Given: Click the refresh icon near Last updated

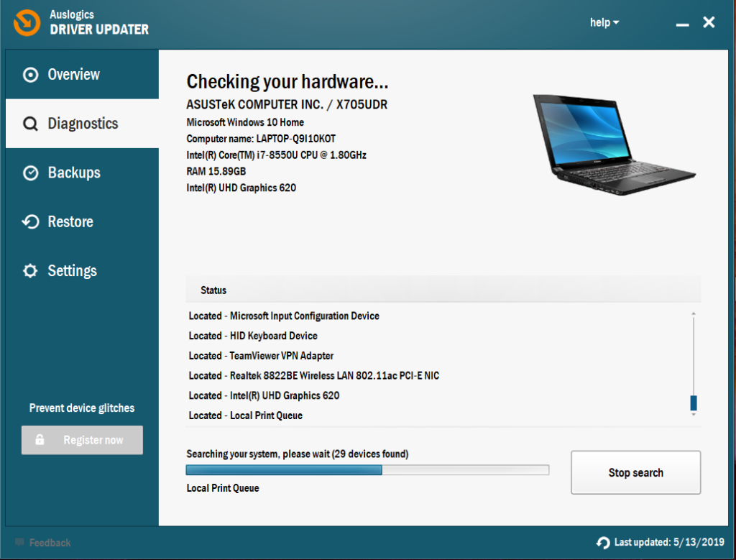Looking at the screenshot, I should [602, 542].
